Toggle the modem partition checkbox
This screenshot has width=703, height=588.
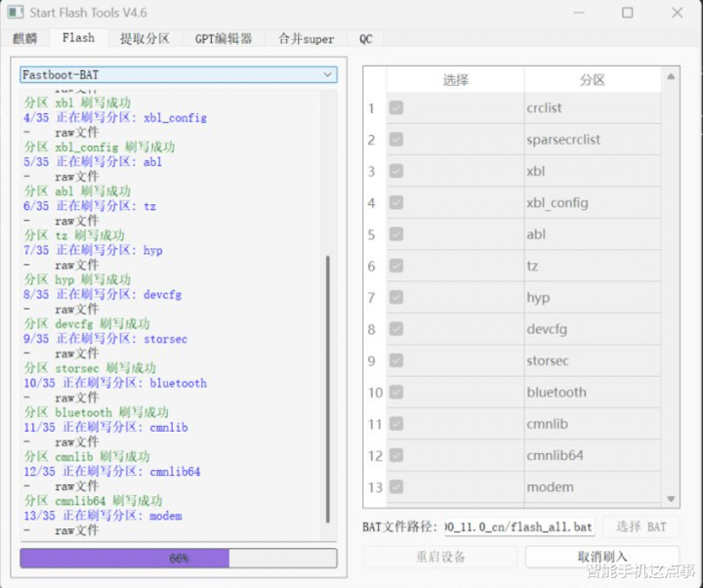point(396,486)
